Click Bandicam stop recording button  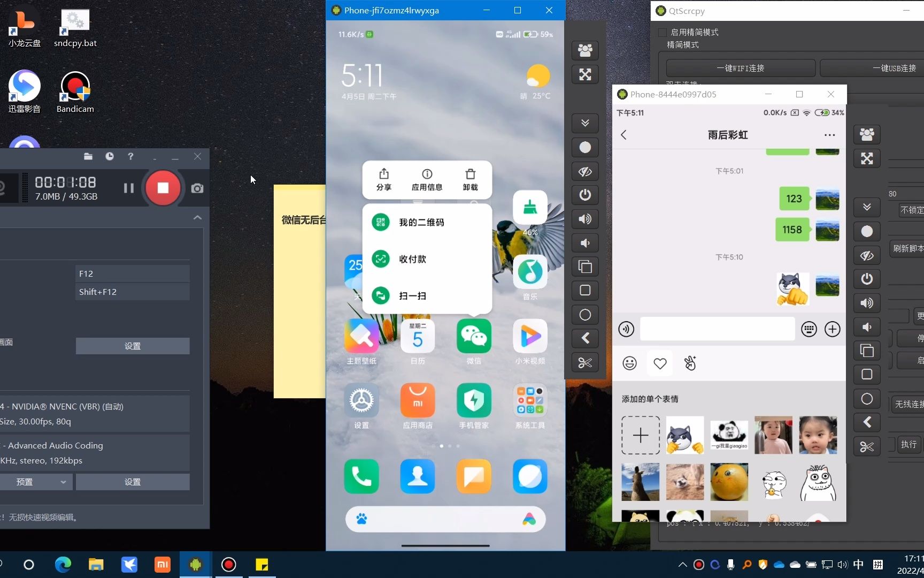click(163, 188)
